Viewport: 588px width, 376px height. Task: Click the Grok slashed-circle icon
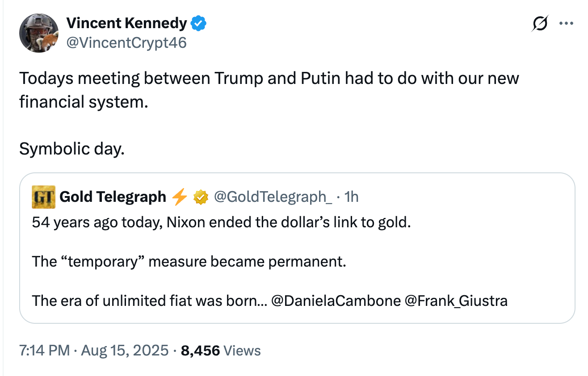click(539, 23)
